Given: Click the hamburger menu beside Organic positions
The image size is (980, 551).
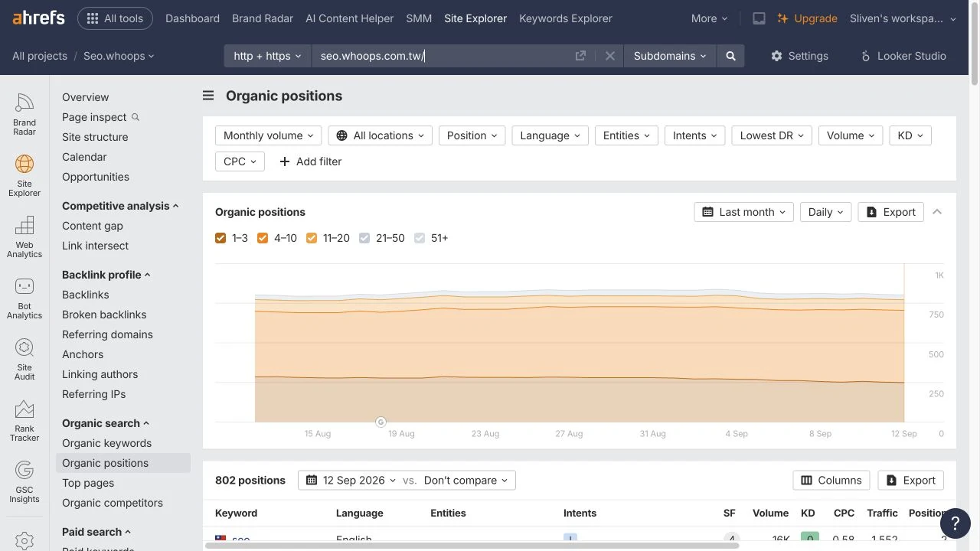Looking at the screenshot, I should point(208,96).
